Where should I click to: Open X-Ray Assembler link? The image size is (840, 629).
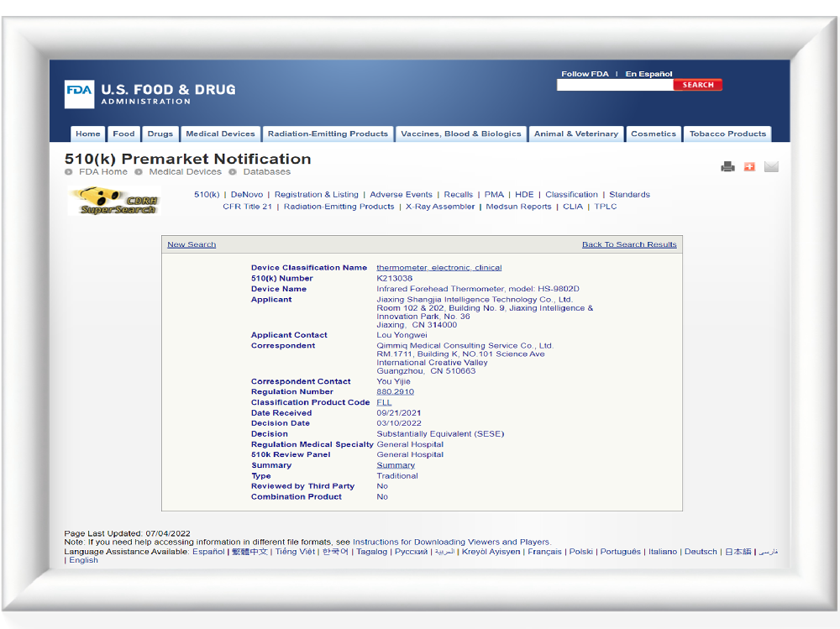click(440, 207)
